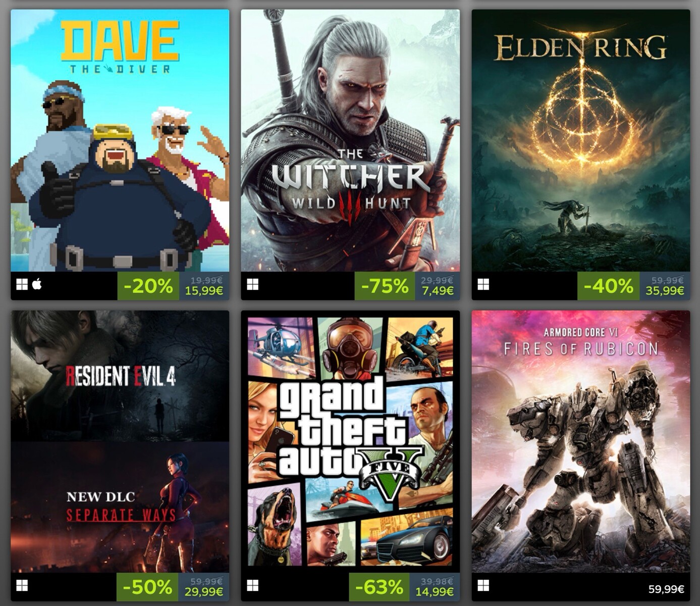This screenshot has height=606, width=700.
Task: Click the 59,99€ price of Armored Core VI
Action: 666,589
